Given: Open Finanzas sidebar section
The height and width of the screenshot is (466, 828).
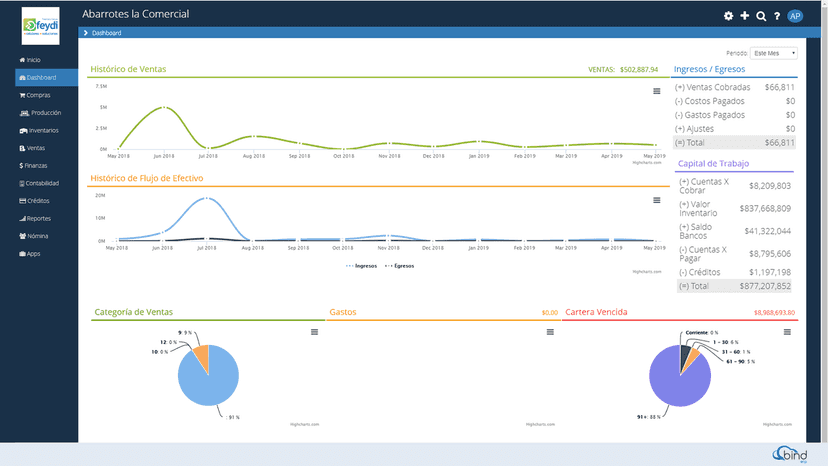Looking at the screenshot, I should (x=33, y=166).
